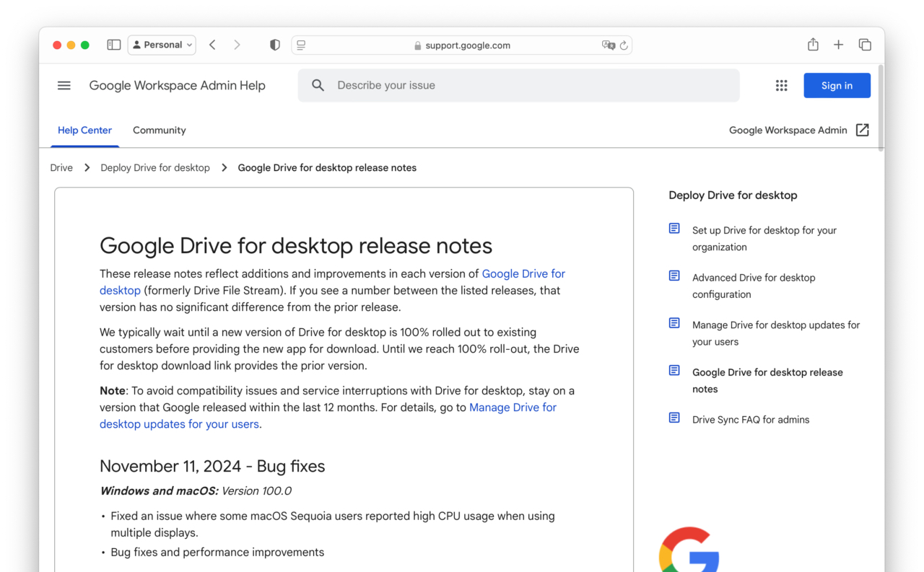The width and height of the screenshot is (924, 572).
Task: Open Drive Sync FAQ for admins article
Action: (751, 420)
